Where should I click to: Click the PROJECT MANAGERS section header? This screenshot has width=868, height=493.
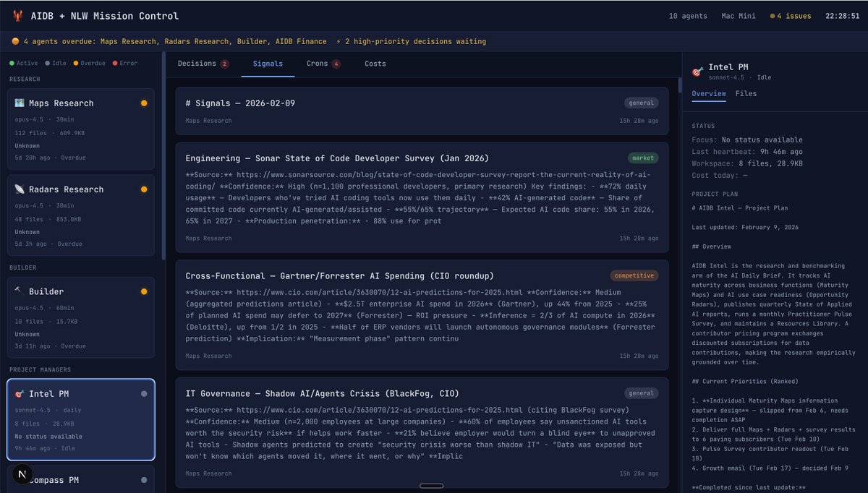pyautogui.click(x=40, y=369)
